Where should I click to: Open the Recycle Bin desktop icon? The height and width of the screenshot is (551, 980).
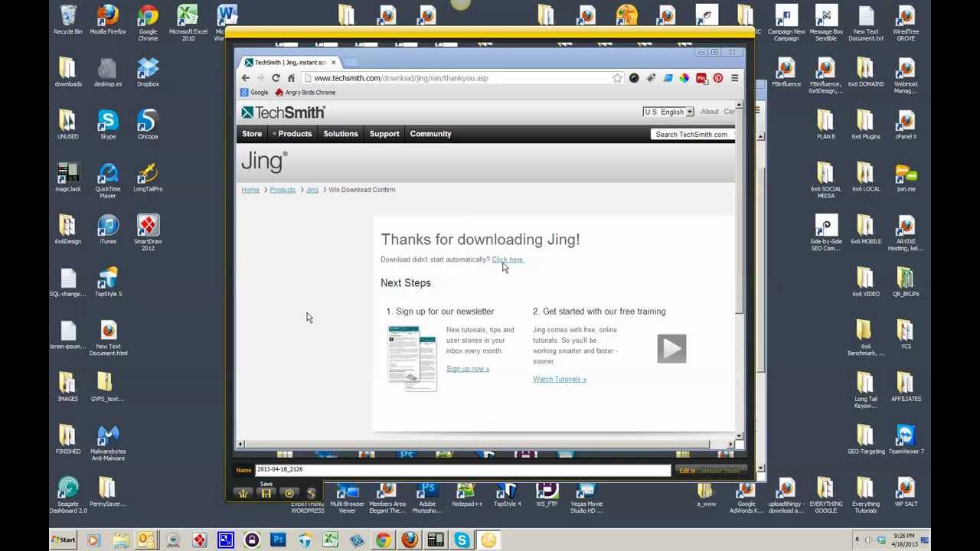(68, 21)
